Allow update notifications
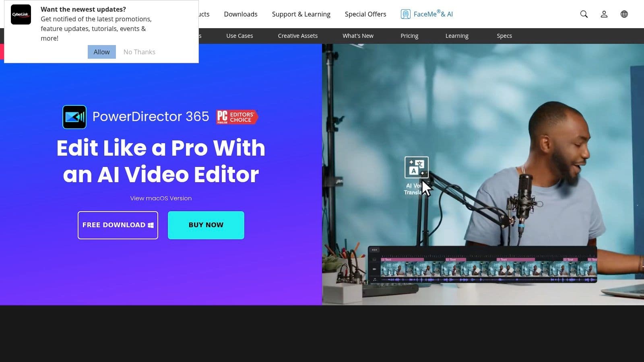644x362 pixels. pos(101,52)
